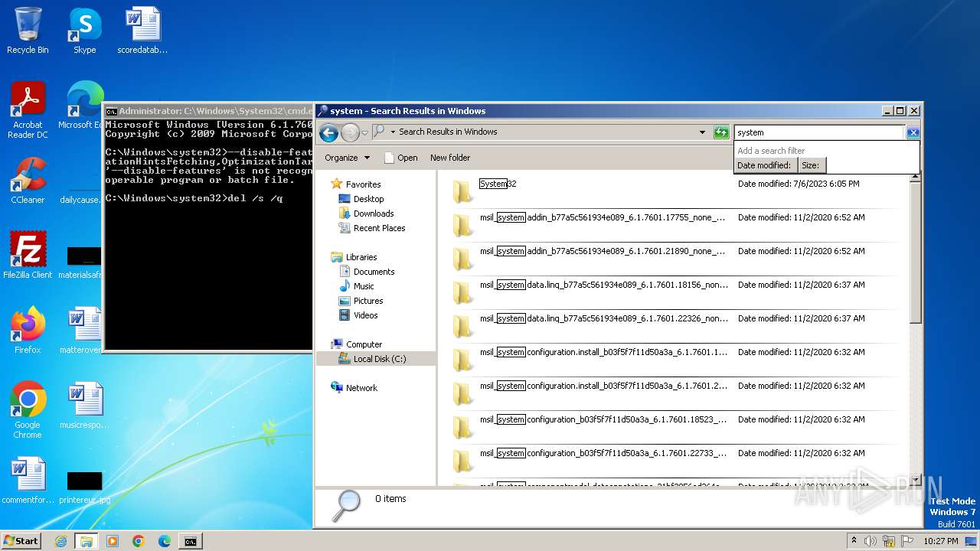Click the volume icon in system tray
Viewport: 980px width, 551px height.
(x=870, y=541)
